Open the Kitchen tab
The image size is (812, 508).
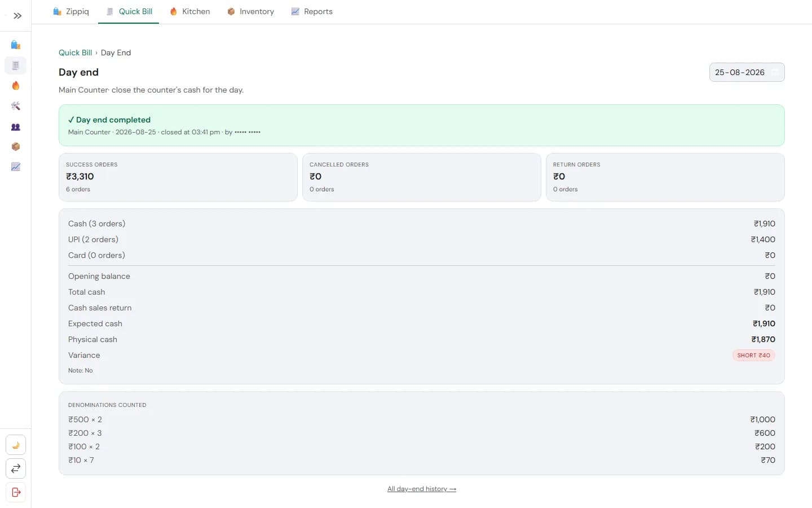(x=190, y=11)
